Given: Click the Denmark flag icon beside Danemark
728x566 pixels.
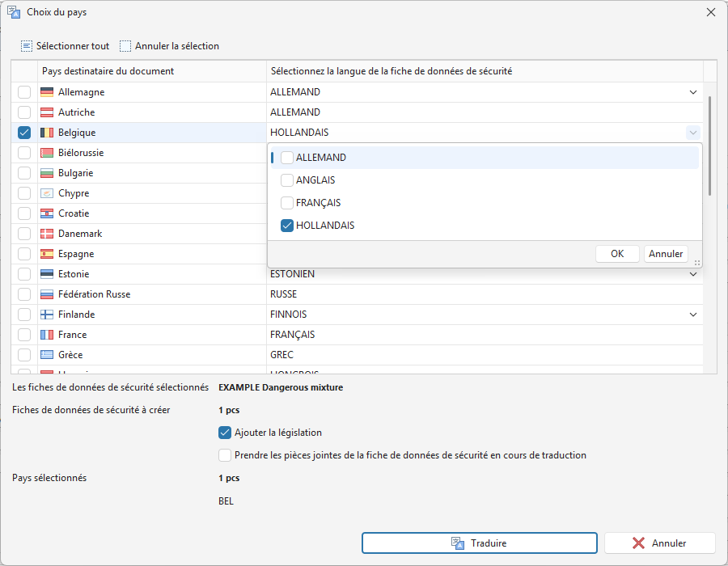Looking at the screenshot, I should coord(47,234).
